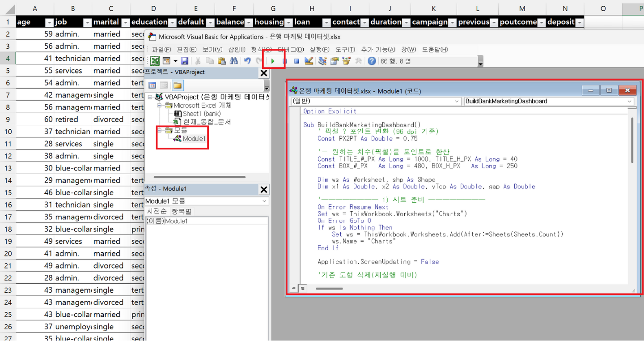Click the Find binoculars icon

pyautogui.click(x=233, y=61)
